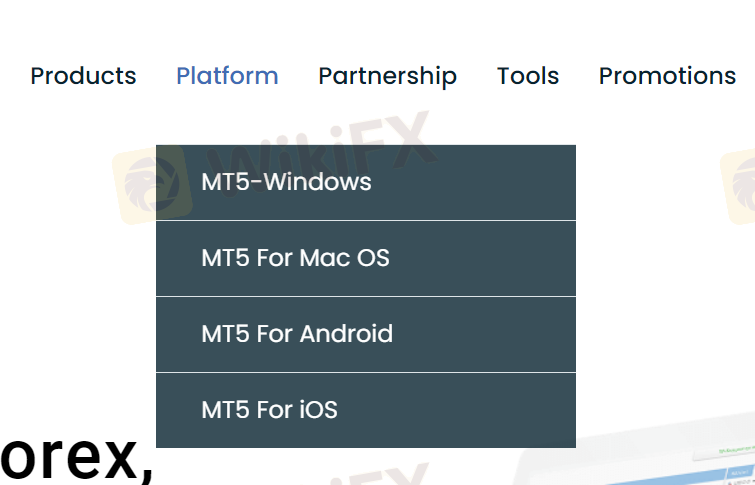Select Tools in the navigation bar

528,76
